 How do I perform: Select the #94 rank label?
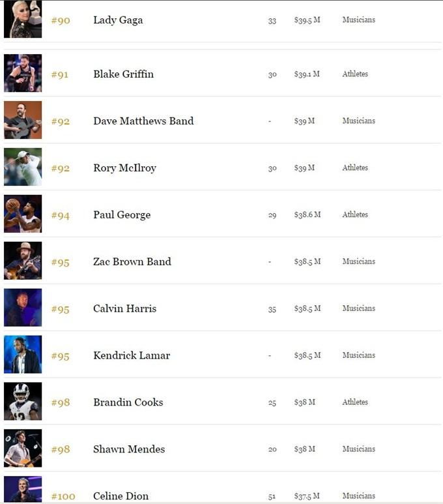61,215
